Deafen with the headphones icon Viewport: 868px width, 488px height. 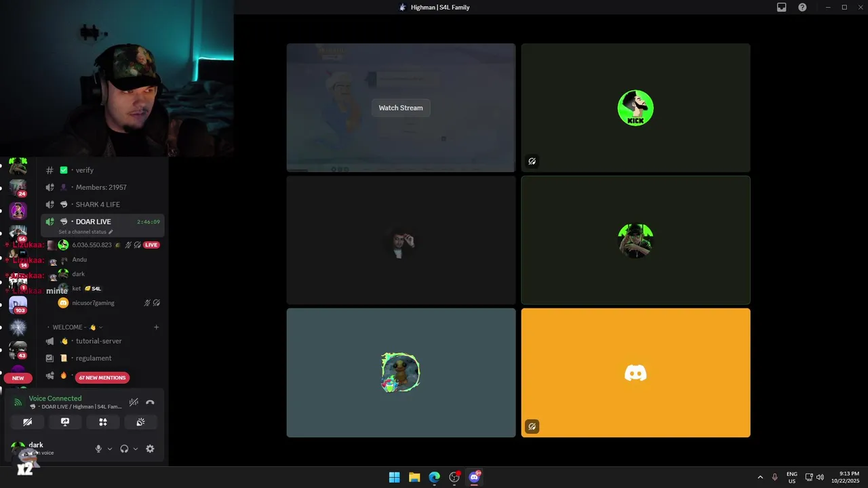(x=124, y=449)
